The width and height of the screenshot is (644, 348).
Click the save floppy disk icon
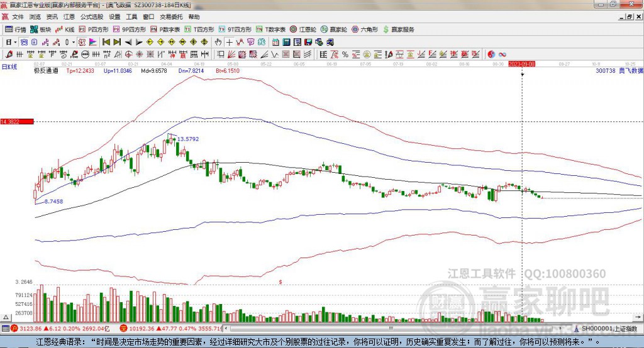[308, 42]
